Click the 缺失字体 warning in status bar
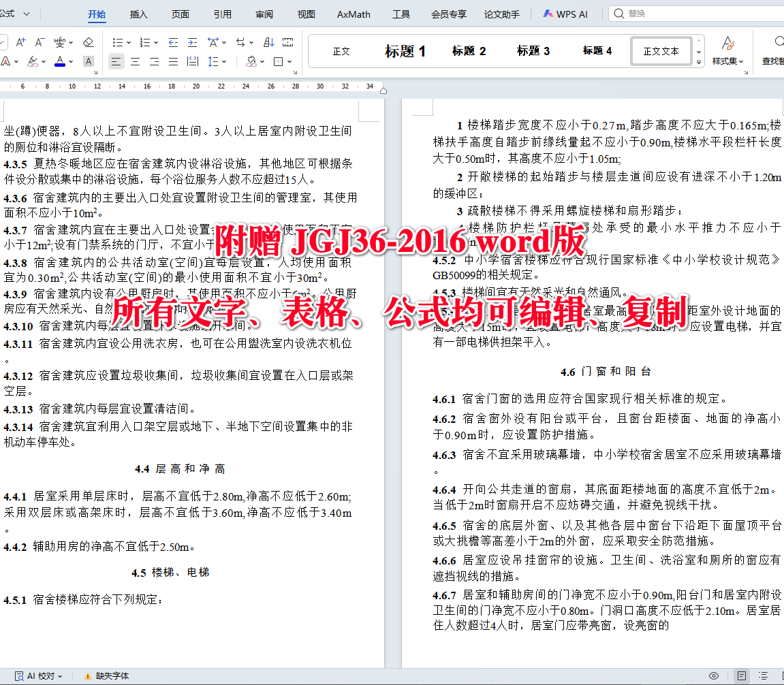 coord(106,676)
